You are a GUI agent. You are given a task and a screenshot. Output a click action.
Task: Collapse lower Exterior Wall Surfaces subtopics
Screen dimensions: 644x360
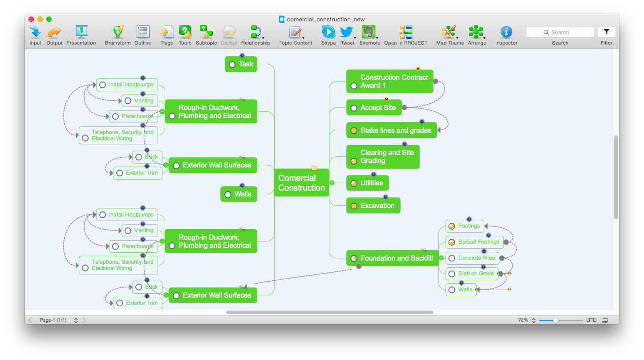pyautogui.click(x=166, y=295)
